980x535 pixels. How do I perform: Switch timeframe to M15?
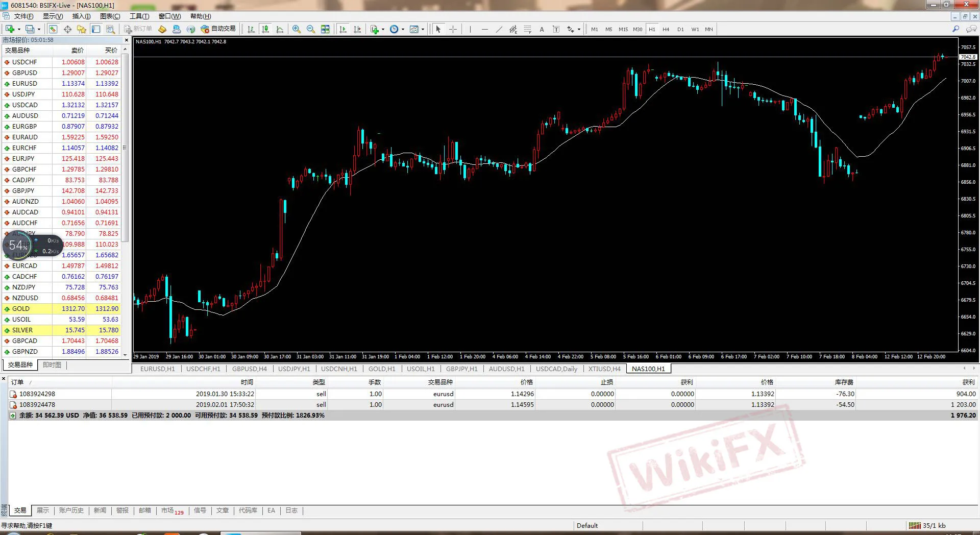(623, 30)
